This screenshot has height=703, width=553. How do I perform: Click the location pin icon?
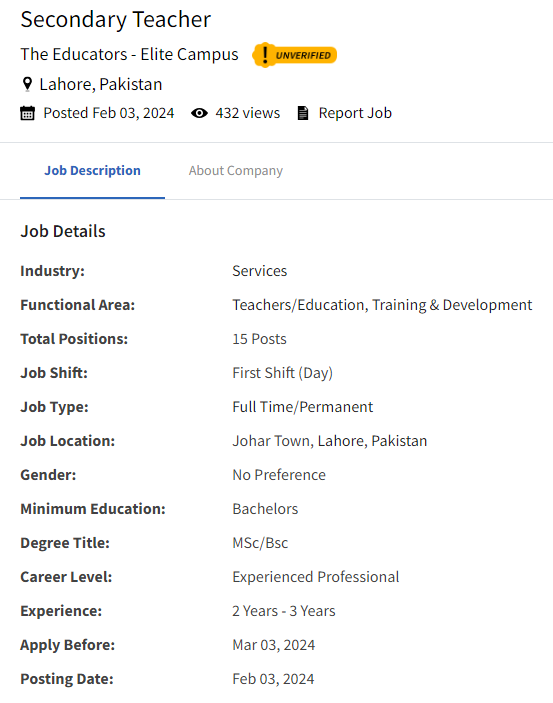(27, 84)
